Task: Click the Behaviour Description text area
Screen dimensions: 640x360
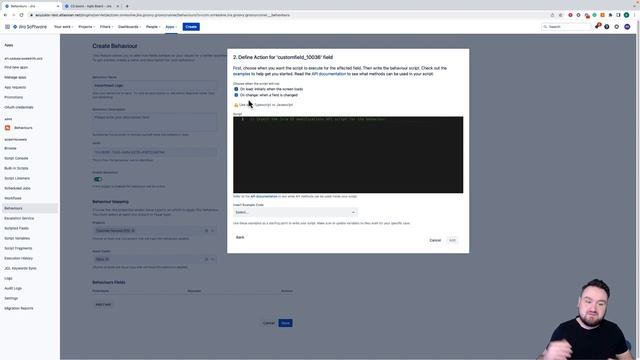Action: [x=154, y=122]
